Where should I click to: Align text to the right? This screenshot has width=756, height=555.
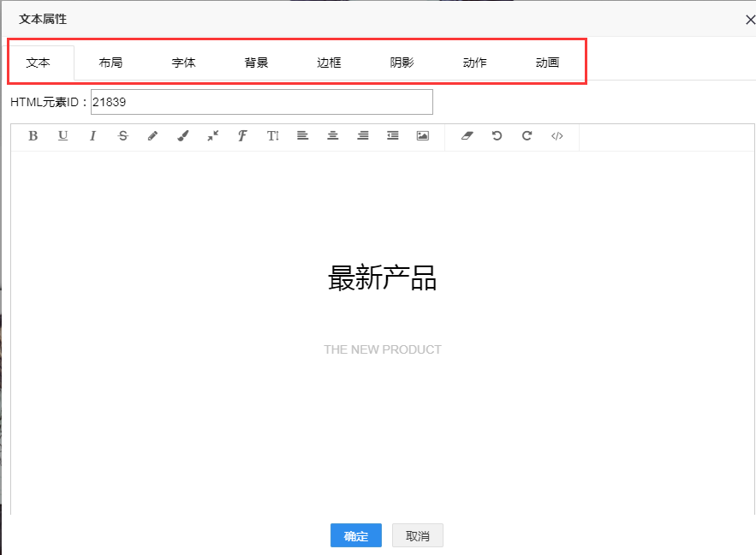click(363, 136)
